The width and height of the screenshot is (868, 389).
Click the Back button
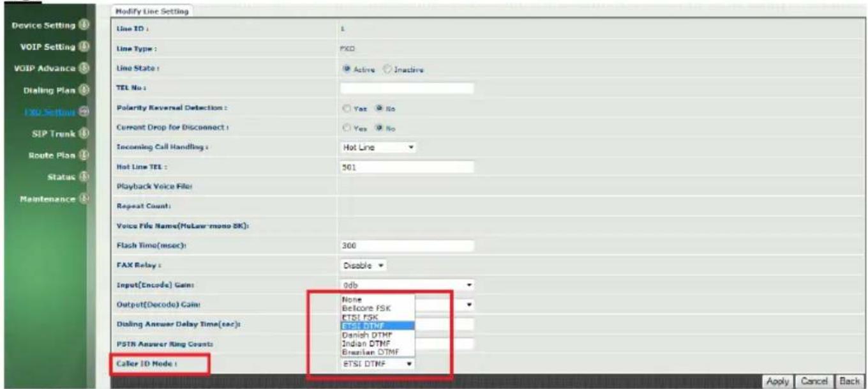849,381
